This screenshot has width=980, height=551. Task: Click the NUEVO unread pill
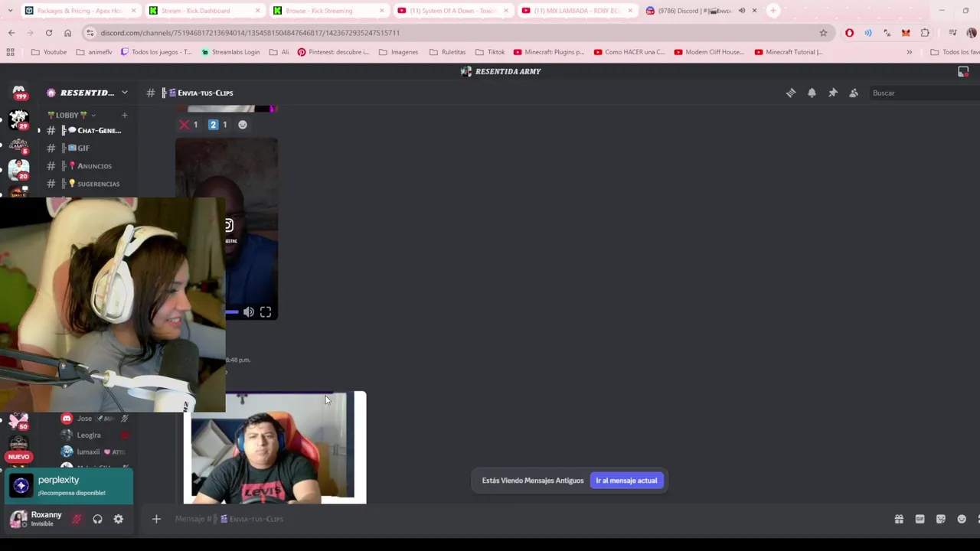[x=18, y=457]
